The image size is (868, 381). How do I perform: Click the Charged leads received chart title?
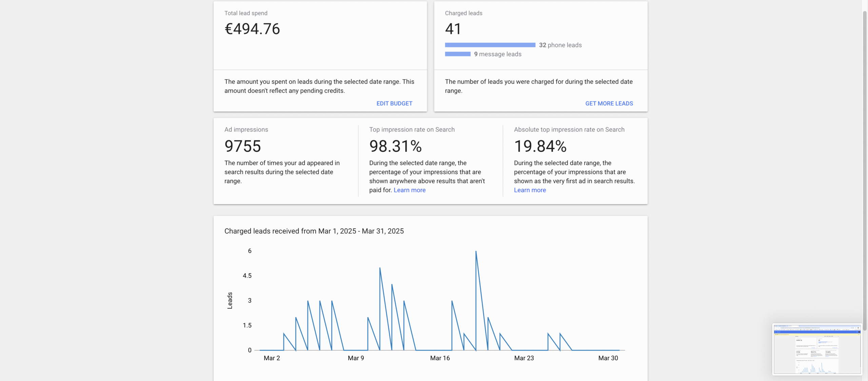point(314,231)
